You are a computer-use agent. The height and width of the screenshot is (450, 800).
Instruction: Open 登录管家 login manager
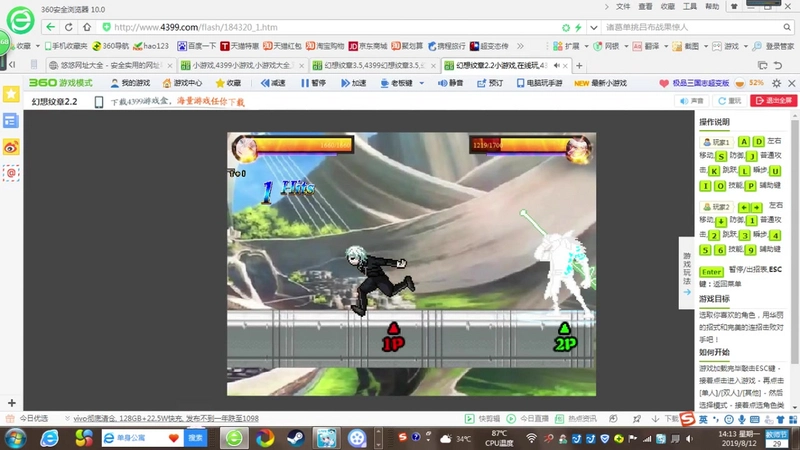773,46
